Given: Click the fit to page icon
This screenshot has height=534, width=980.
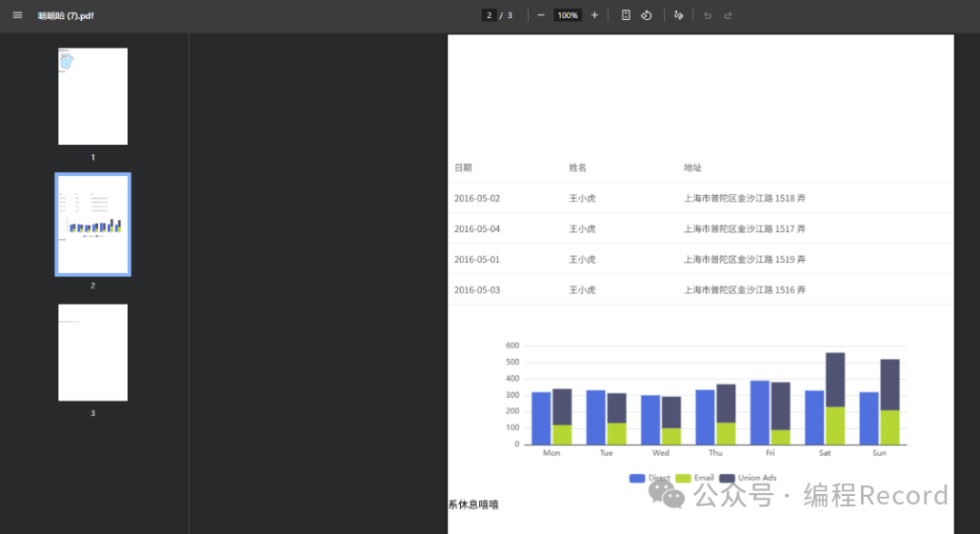Looking at the screenshot, I should coord(626,15).
